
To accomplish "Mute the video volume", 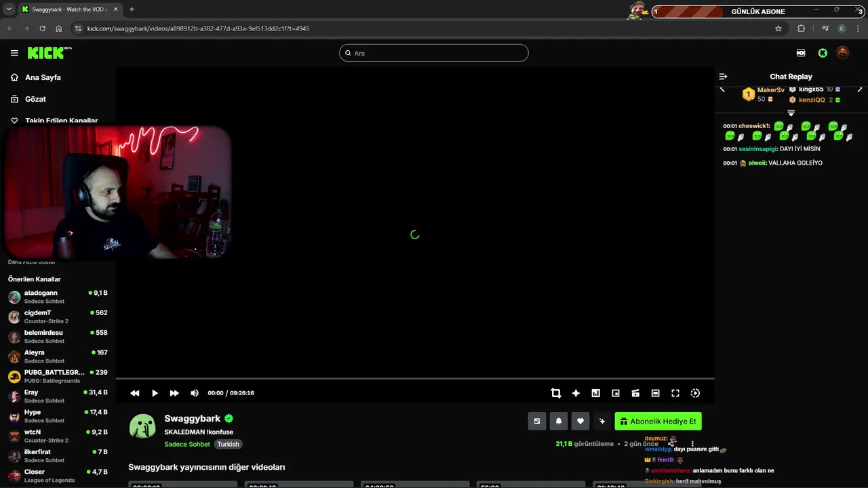I will click(195, 393).
